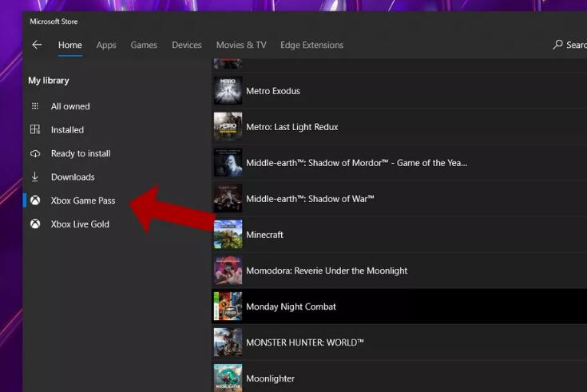Open the Monday Night Combat title
587x392 pixels.
pyautogui.click(x=291, y=307)
